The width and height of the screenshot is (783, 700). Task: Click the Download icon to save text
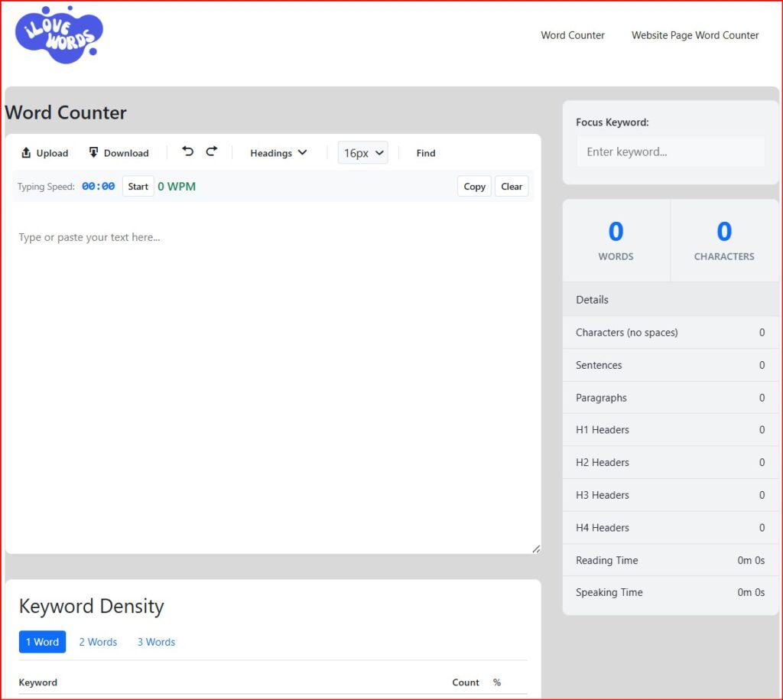pos(119,152)
